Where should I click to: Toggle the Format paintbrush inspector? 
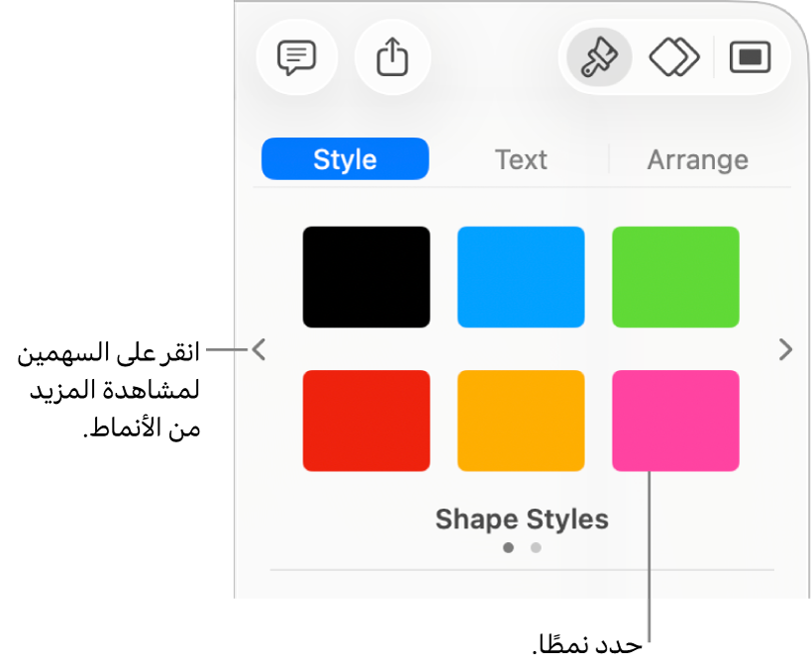[599, 57]
